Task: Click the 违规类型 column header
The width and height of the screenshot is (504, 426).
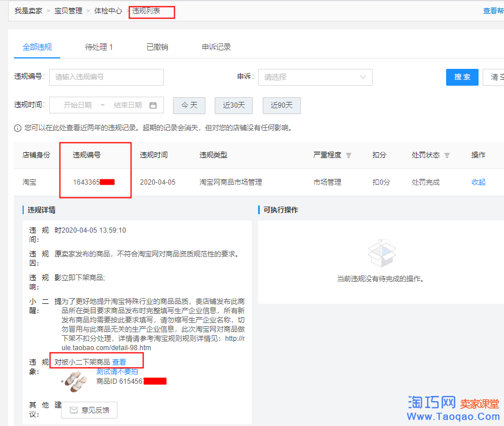Action: 213,155
